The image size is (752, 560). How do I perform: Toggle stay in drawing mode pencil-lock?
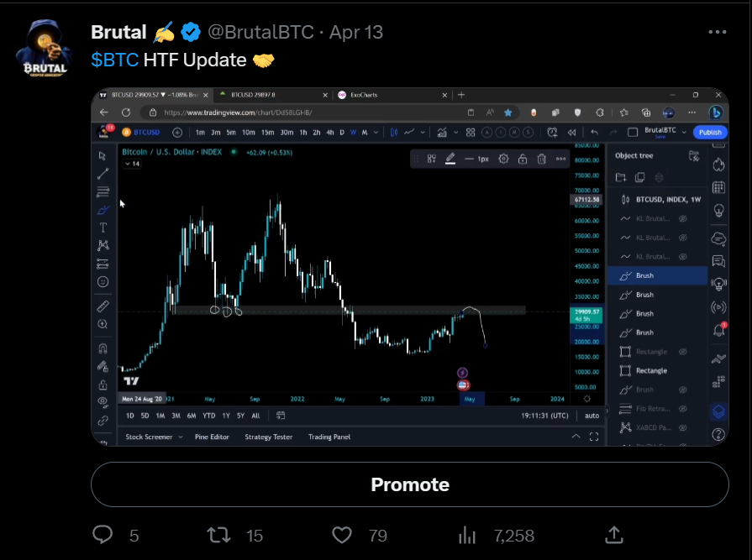(103, 366)
